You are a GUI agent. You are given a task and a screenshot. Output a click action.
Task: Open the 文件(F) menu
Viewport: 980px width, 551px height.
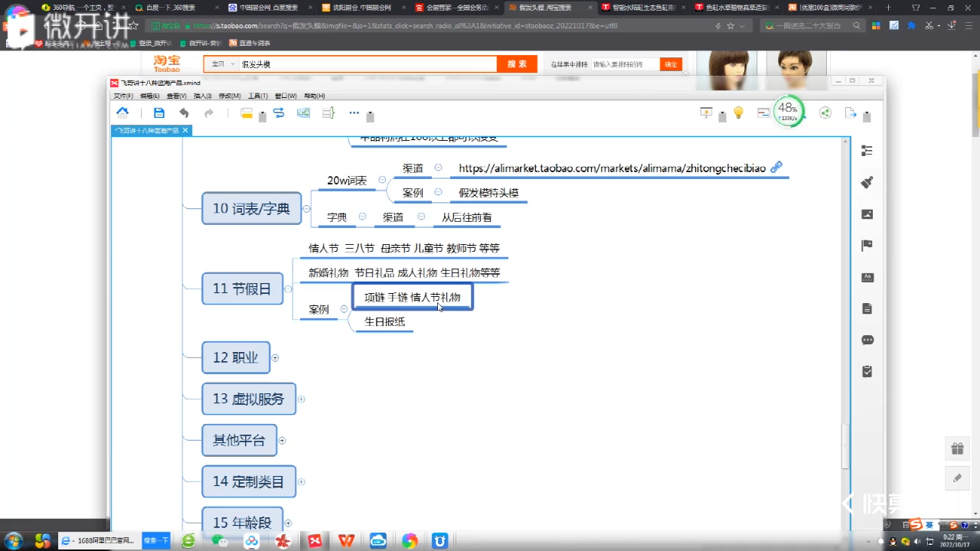coord(123,96)
